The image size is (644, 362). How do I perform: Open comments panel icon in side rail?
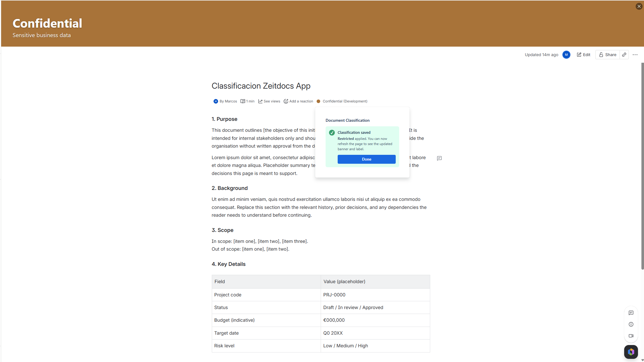tap(631, 313)
